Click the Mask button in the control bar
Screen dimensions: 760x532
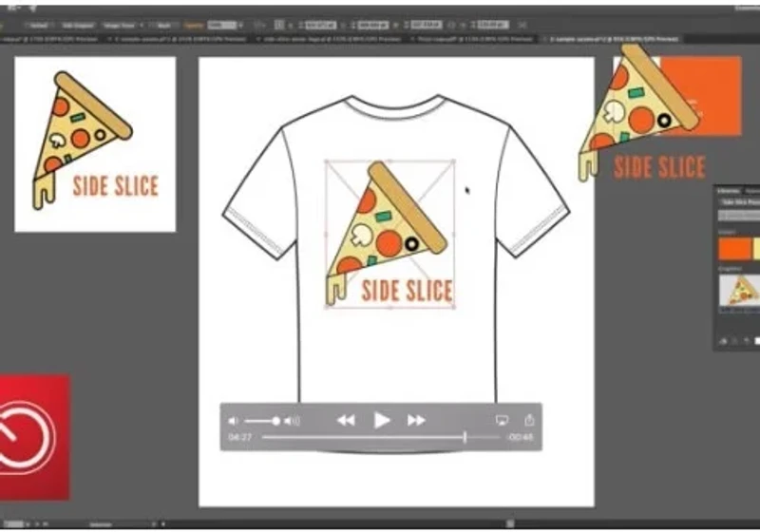click(x=163, y=26)
